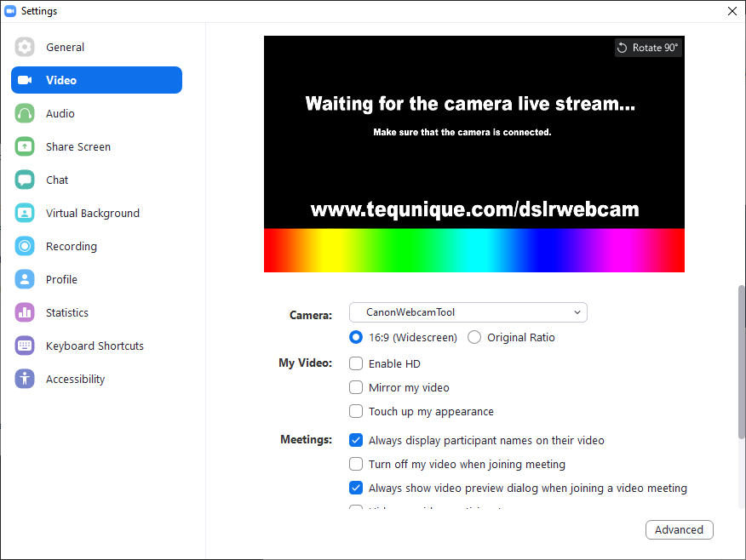This screenshot has height=560, width=746.
Task: Click the Audio headphones icon
Action: (25, 113)
